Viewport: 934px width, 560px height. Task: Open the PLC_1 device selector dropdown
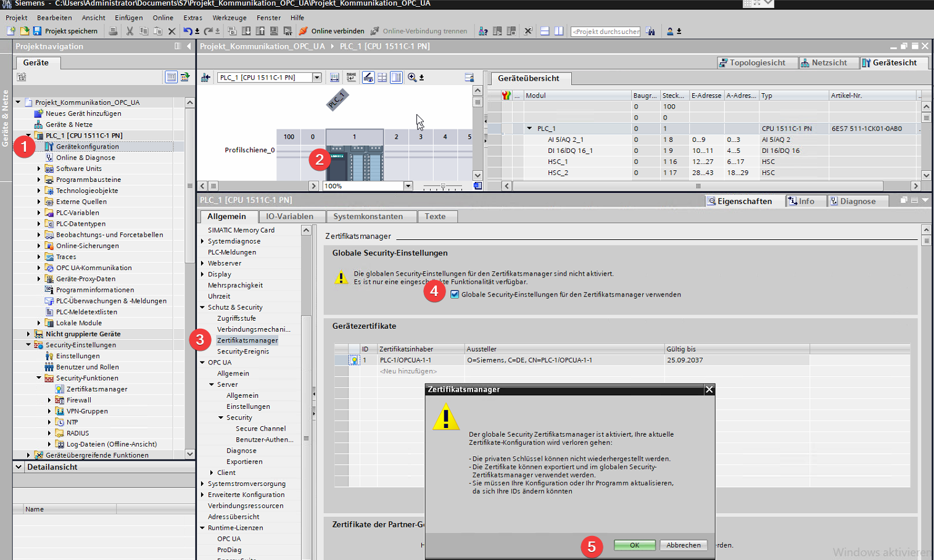point(317,77)
